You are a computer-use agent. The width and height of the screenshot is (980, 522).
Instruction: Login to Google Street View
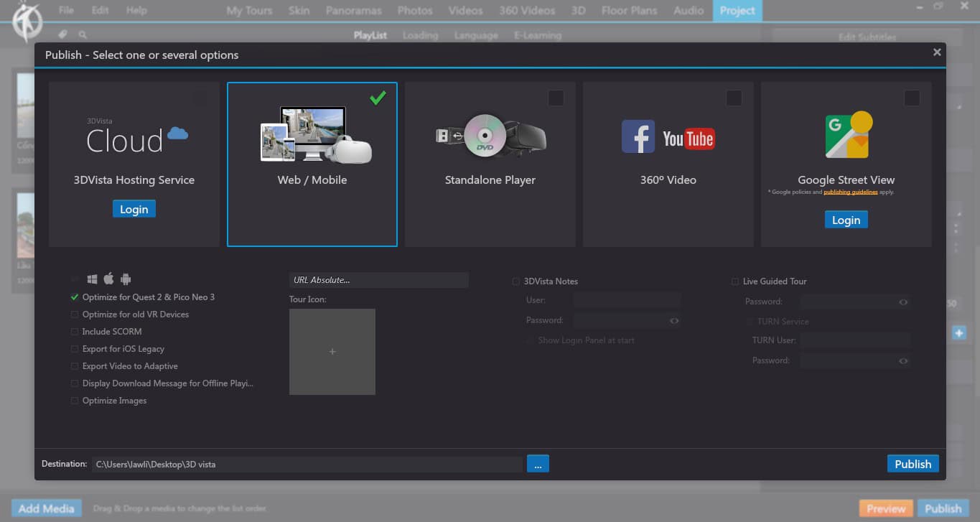[x=846, y=220]
